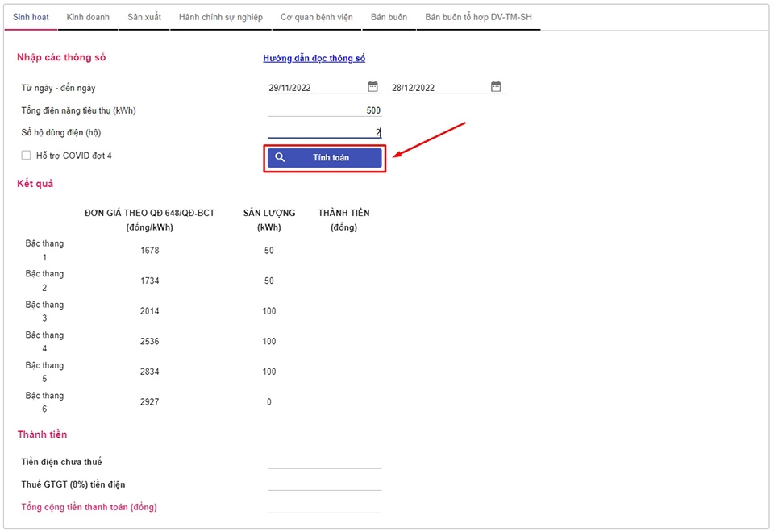Click the Thuế GTGT (8%) result field
This screenshot has height=532, width=774.
[x=324, y=484]
